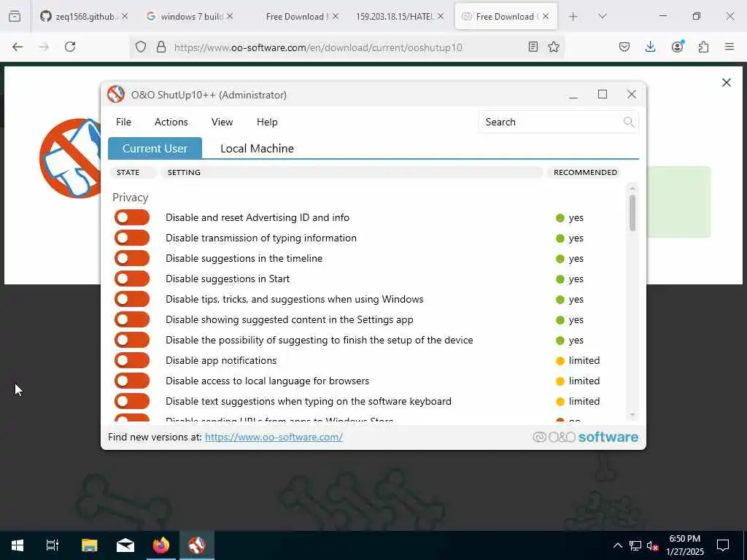Click the RECOMMENDED column header
747x560 pixels.
click(585, 172)
